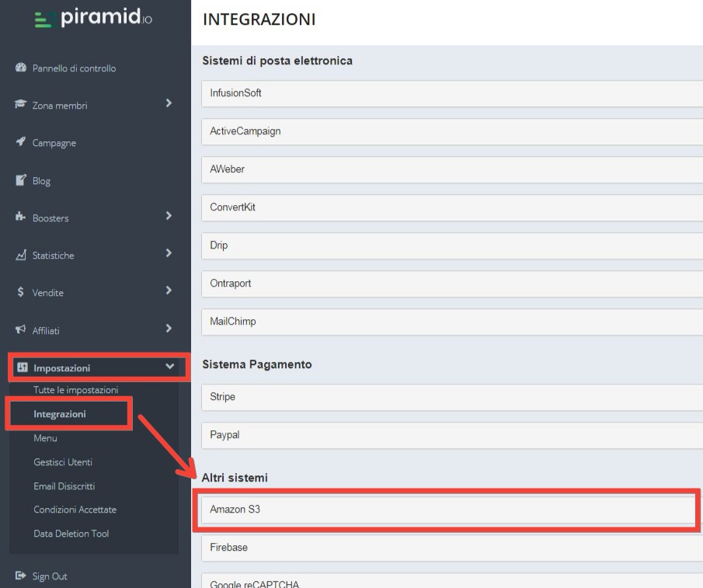
Task: Open the ConvertKit integration
Action: 452,208
